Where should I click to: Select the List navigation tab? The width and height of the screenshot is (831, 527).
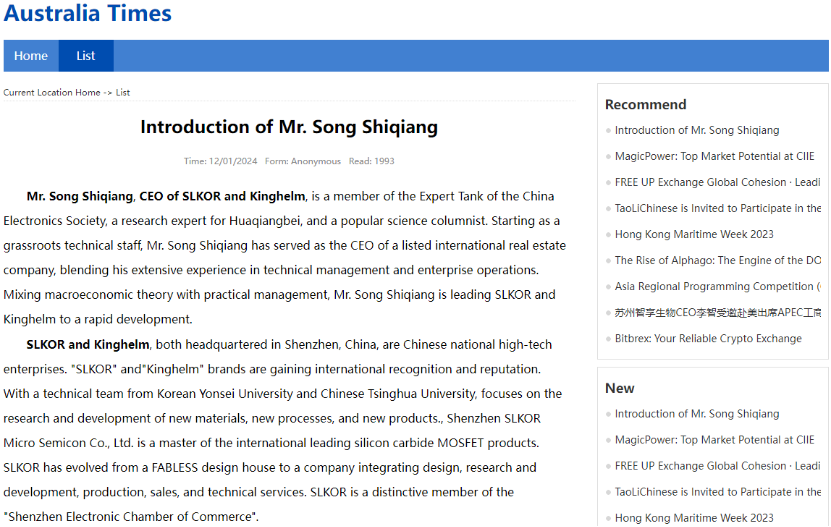pos(86,56)
